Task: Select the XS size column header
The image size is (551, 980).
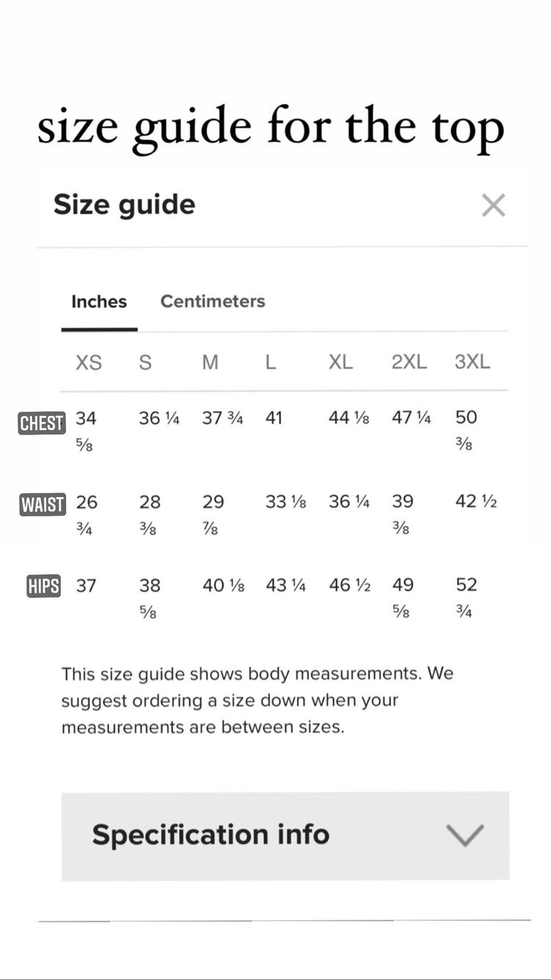Action: [x=89, y=362]
